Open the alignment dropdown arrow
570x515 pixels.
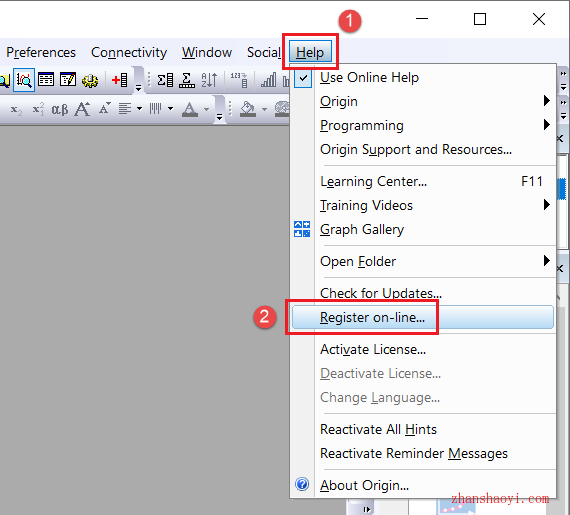coord(139,109)
